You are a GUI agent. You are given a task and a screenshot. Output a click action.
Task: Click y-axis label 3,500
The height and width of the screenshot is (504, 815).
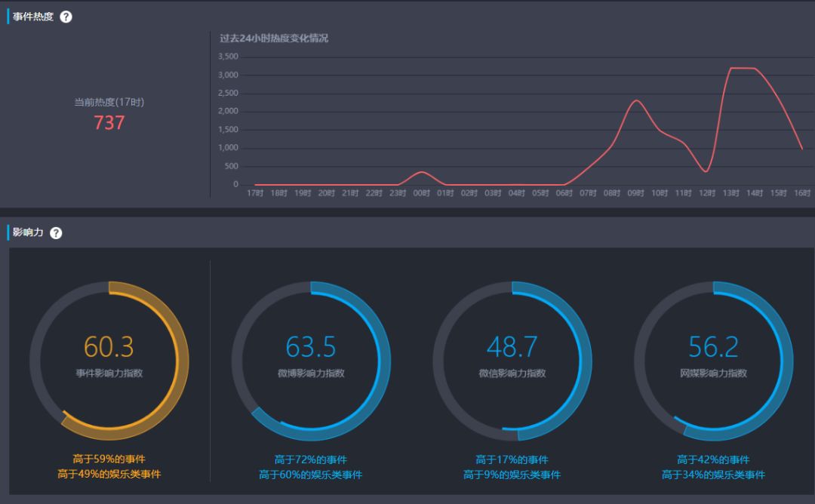tap(228, 56)
